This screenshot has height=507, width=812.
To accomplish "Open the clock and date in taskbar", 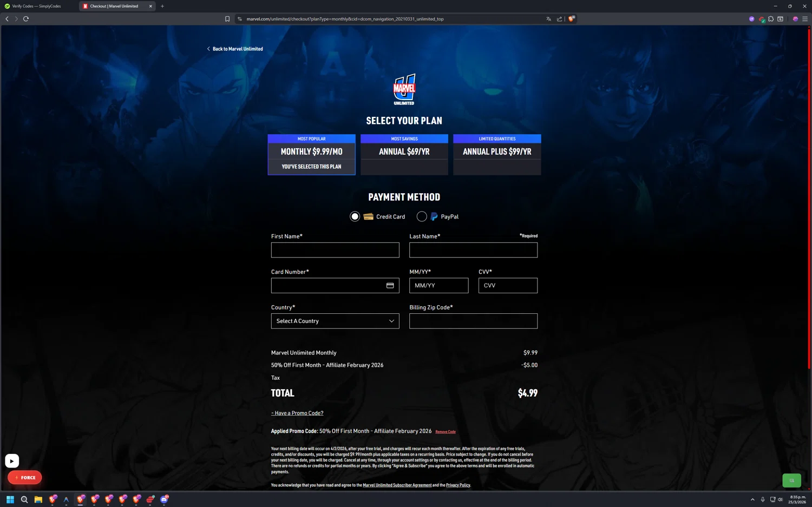I will (x=797, y=499).
